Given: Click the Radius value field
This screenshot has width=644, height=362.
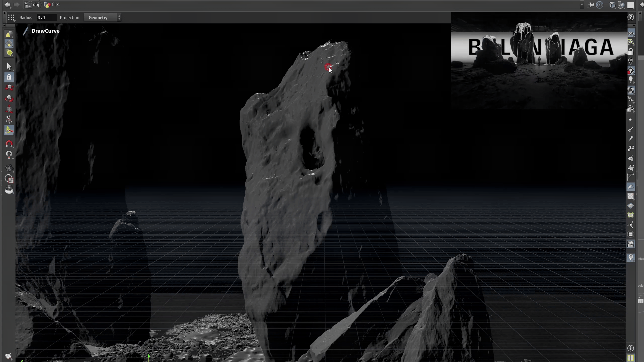Looking at the screenshot, I should (x=47, y=18).
